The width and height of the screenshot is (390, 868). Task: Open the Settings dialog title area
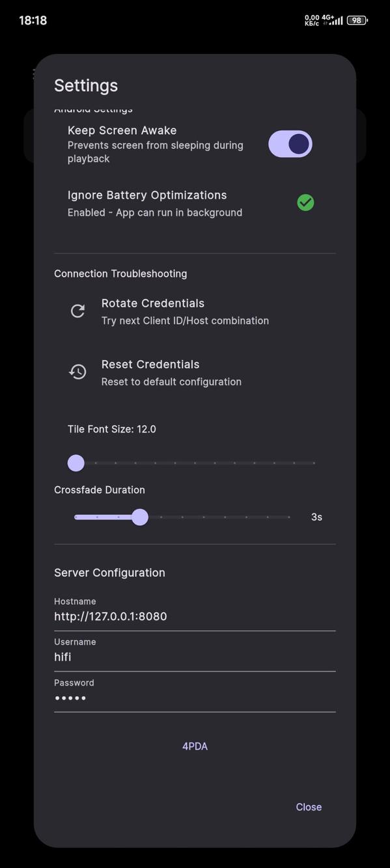[86, 85]
